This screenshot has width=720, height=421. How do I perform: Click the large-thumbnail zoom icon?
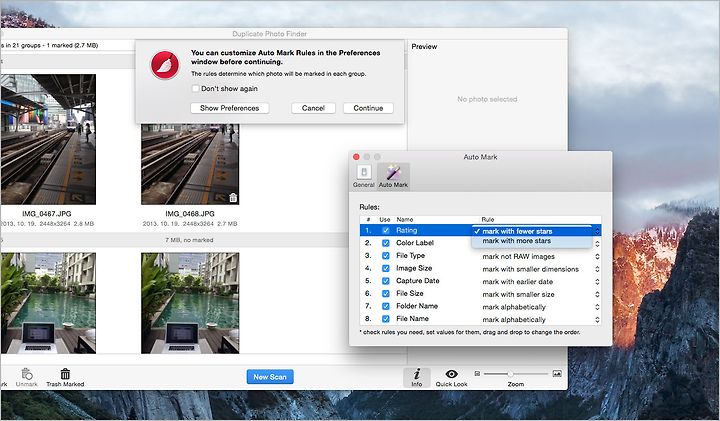tap(557, 374)
